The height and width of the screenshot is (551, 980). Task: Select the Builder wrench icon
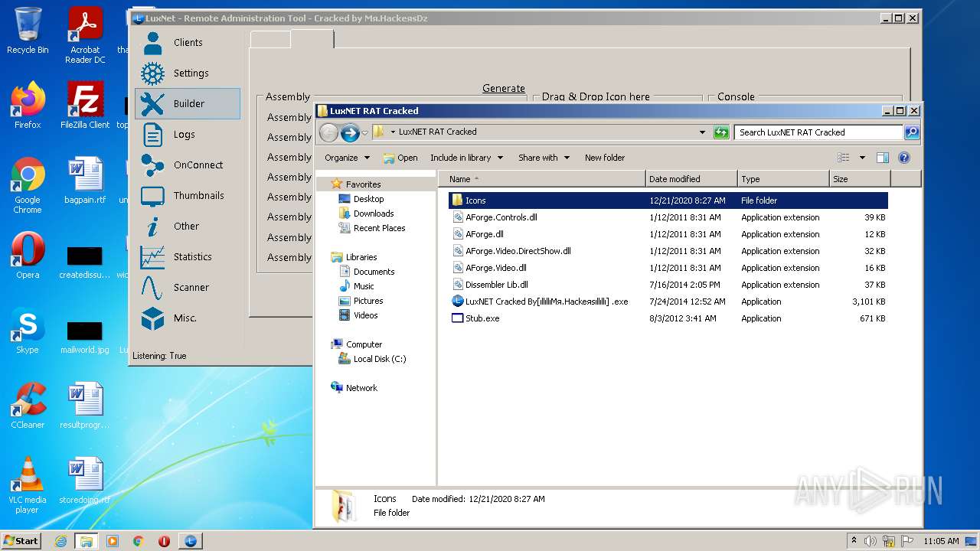click(x=153, y=104)
